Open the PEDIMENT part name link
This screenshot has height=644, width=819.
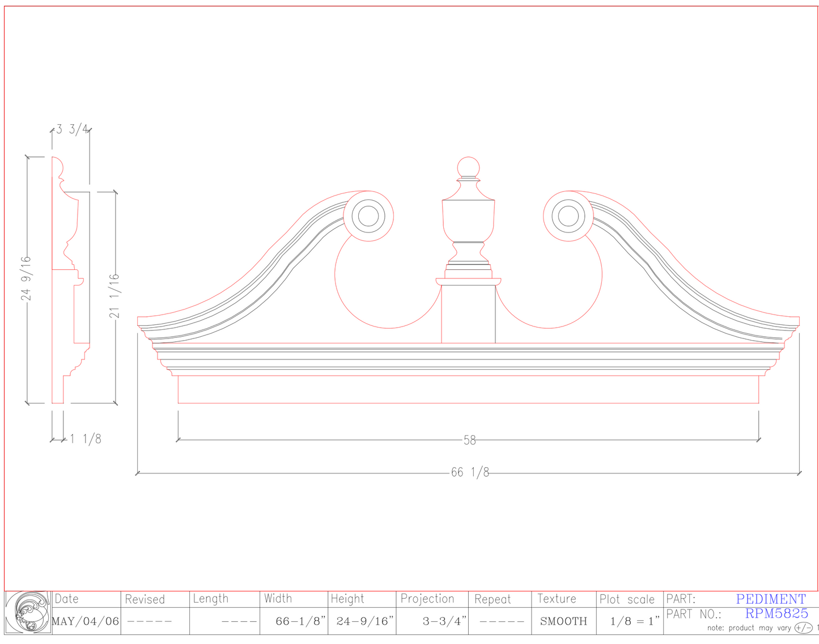click(x=771, y=599)
